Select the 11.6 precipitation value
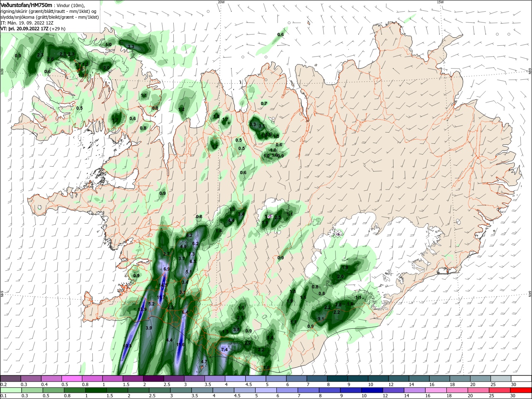 [180, 345]
